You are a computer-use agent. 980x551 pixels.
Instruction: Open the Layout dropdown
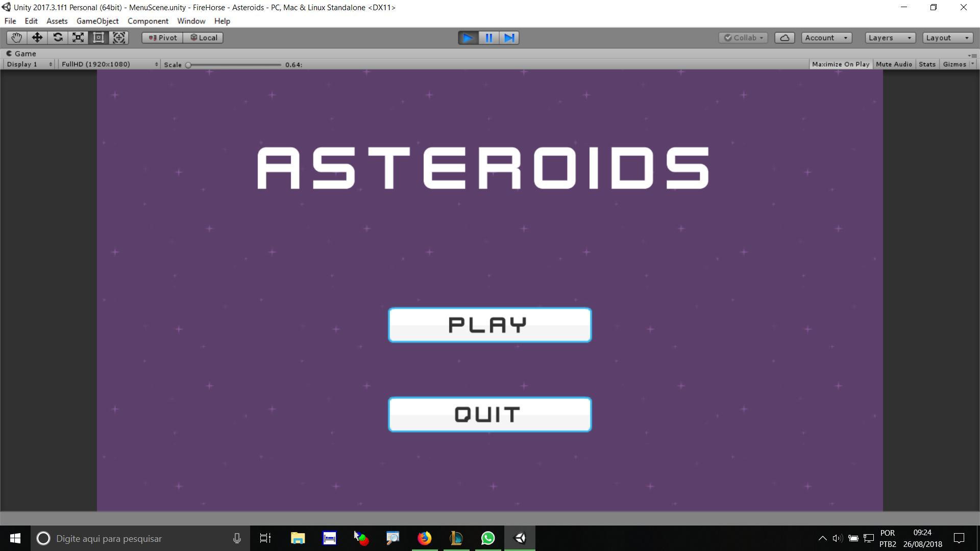tap(947, 38)
